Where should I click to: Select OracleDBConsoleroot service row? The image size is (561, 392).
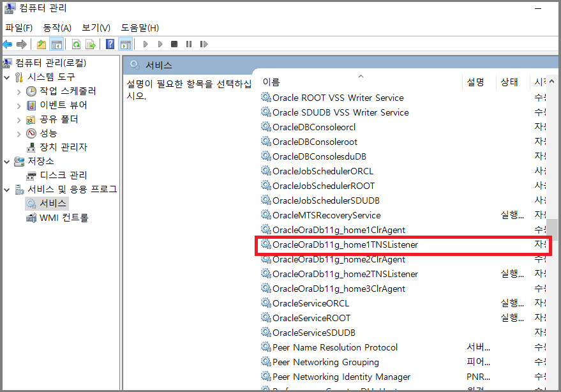pos(403,142)
